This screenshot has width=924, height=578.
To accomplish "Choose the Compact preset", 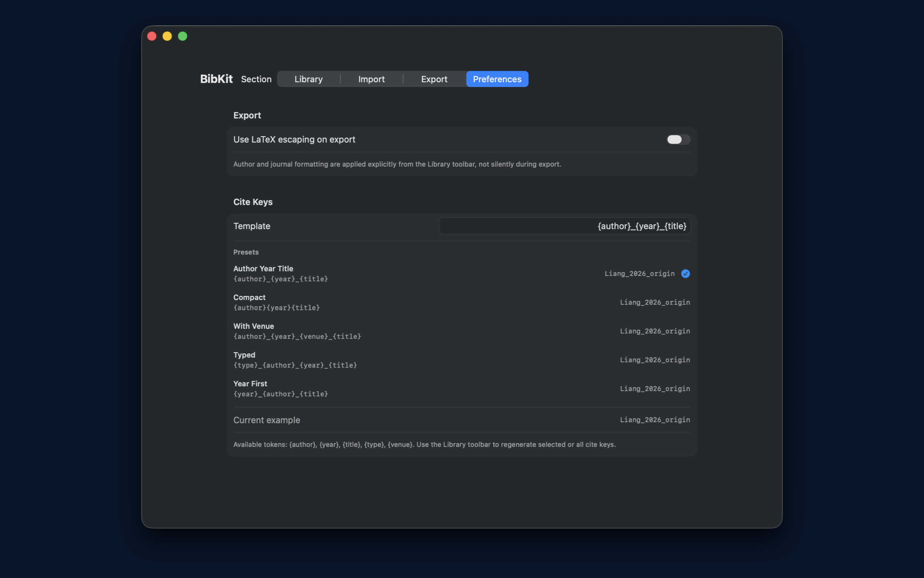I will point(462,302).
